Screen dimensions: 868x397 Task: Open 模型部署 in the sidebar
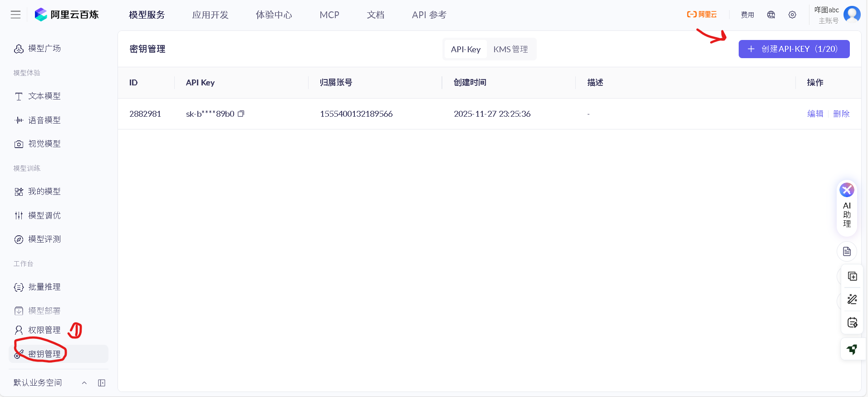coord(44,311)
